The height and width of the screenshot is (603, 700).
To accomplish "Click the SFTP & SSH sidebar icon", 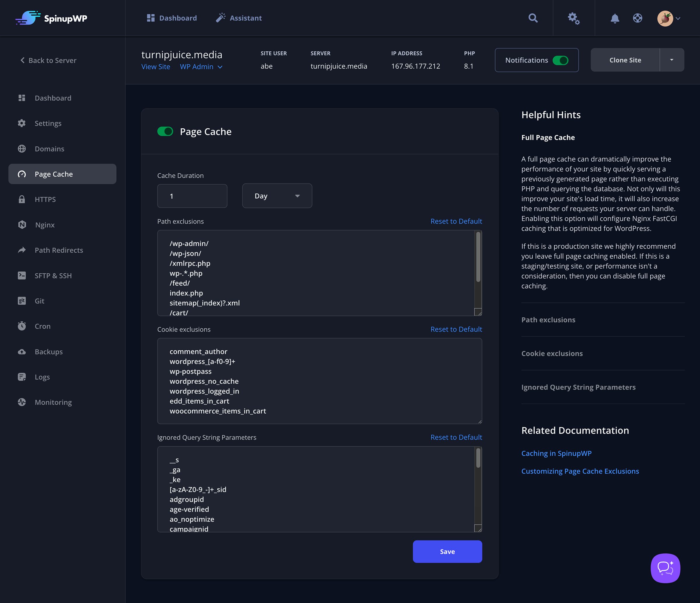I will pos(22,276).
